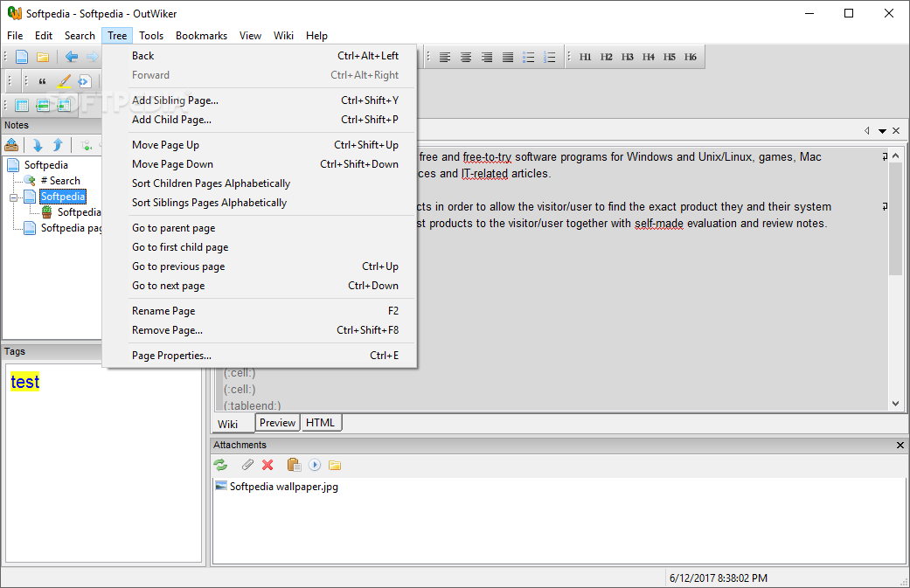The height and width of the screenshot is (588, 910).
Task: Open a notes tree with the folder icon
Action: click(42, 57)
